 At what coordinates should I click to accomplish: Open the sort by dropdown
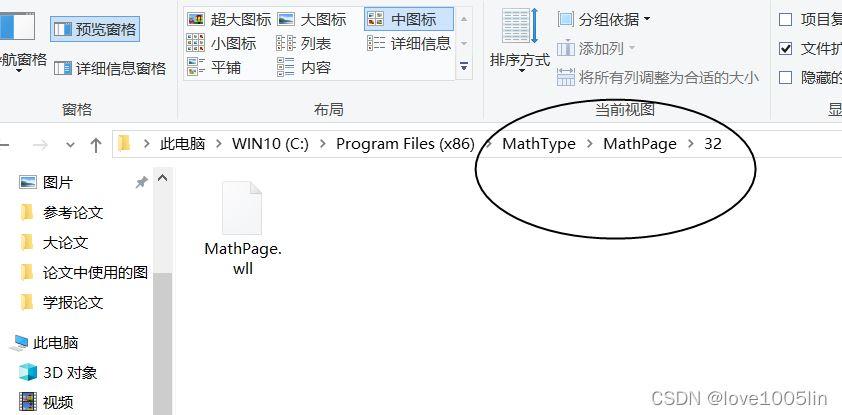520,41
